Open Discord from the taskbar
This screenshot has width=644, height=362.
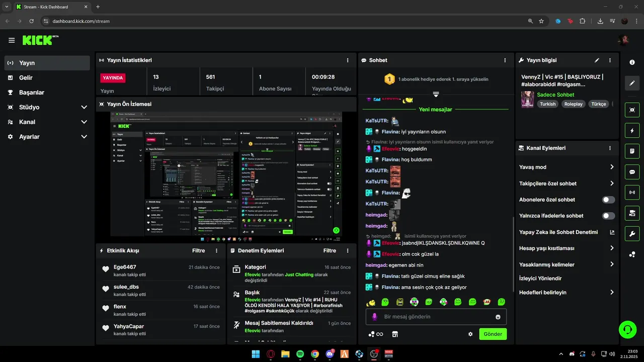pos(330,354)
